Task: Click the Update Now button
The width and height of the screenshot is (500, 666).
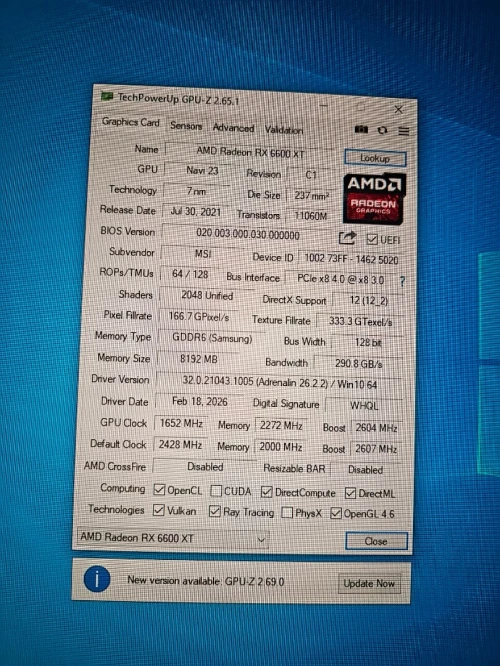Action: [x=369, y=584]
